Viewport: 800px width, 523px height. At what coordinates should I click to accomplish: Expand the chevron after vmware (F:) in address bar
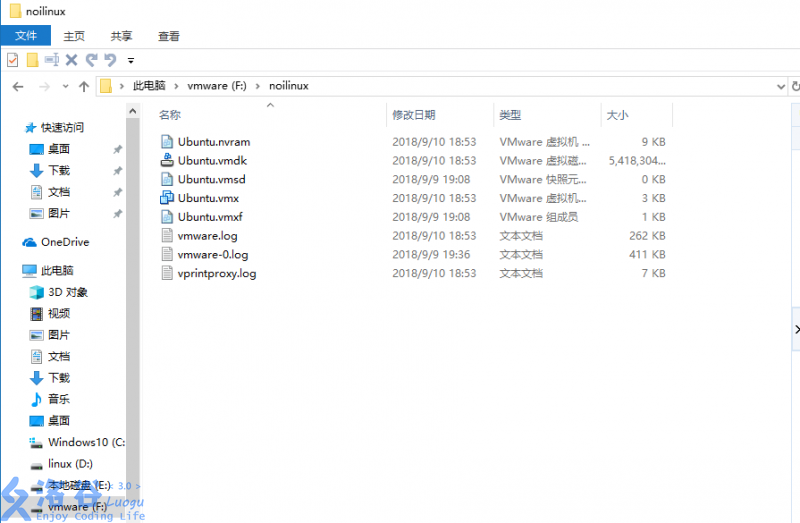click(x=258, y=86)
